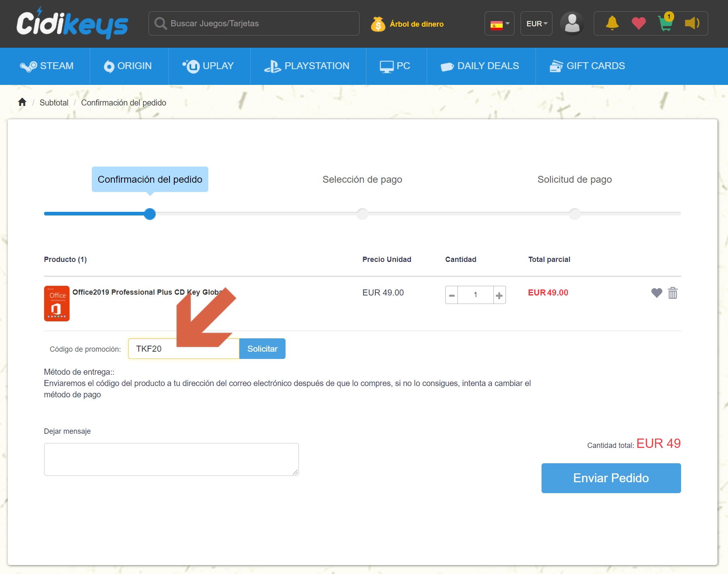Open the DAILY DEALS category

480,66
